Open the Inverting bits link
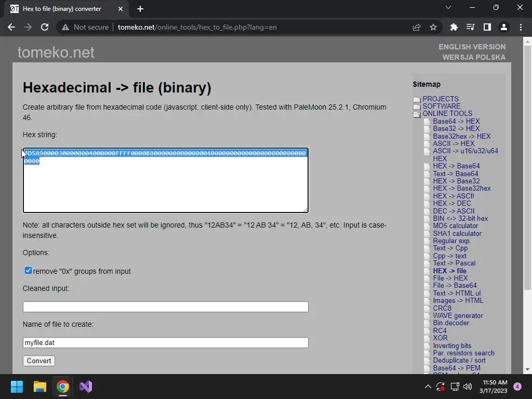The height and width of the screenshot is (399, 532). pos(452,345)
